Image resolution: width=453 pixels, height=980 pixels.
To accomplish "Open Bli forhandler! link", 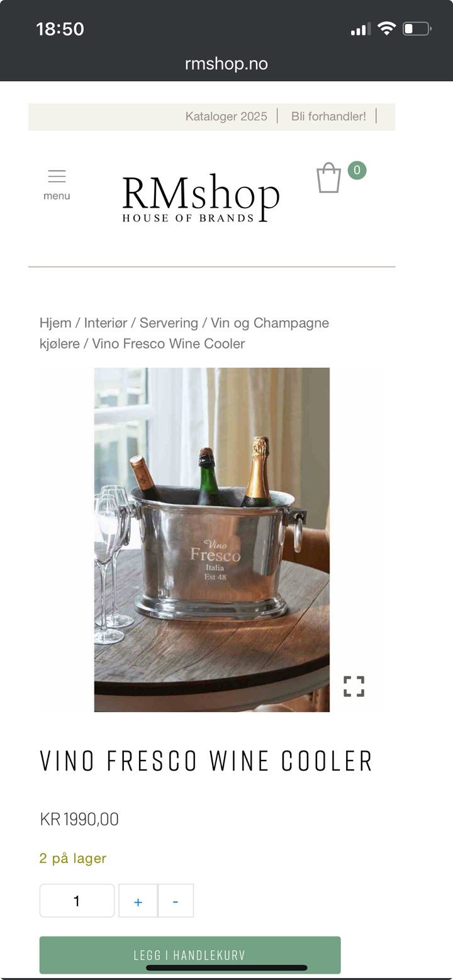I will click(x=328, y=116).
